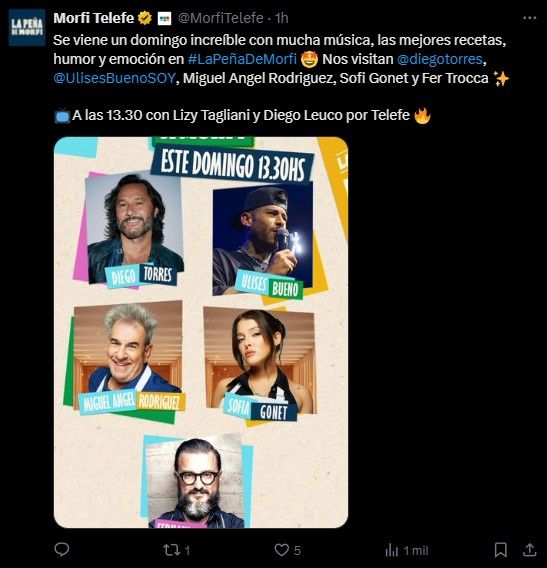Screen dimensions: 547x568
Task: Click the Ulises Bueno photo in poster
Action: tap(263, 239)
